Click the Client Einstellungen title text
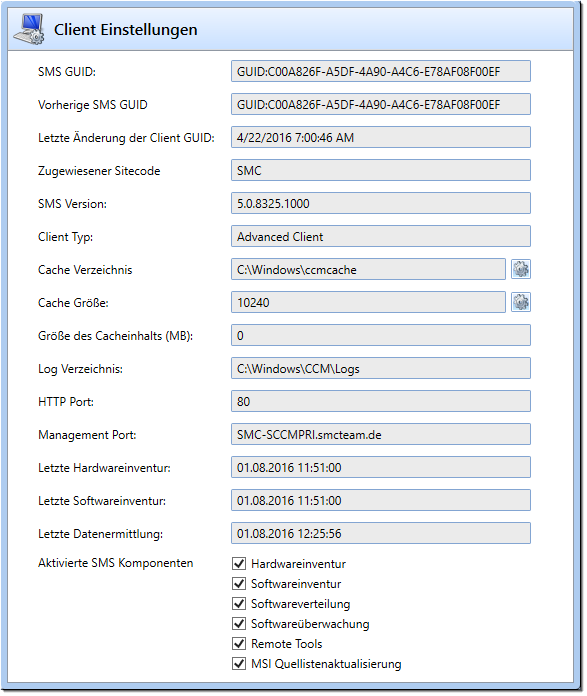 [126, 30]
